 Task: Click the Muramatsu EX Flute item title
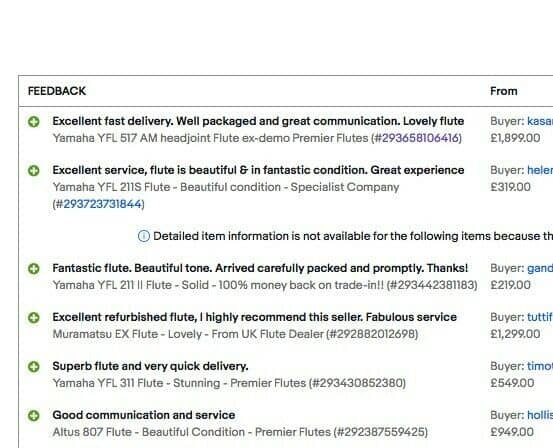click(x=235, y=334)
